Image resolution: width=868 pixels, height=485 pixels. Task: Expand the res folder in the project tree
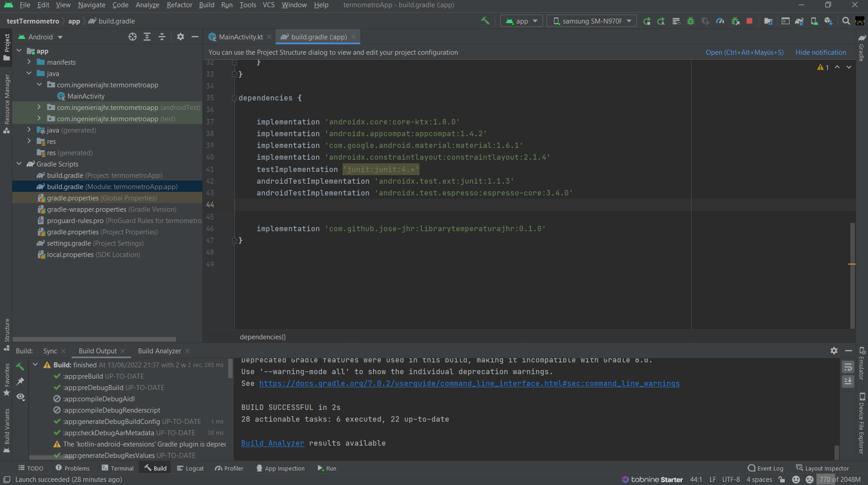click(29, 141)
